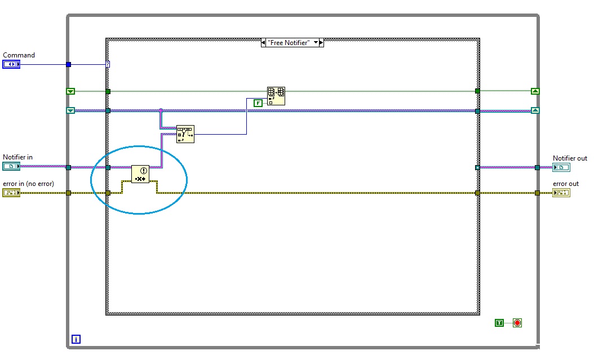Click the error out tunnel on loop's right border
Screen dimensions: 594x364
537,193
